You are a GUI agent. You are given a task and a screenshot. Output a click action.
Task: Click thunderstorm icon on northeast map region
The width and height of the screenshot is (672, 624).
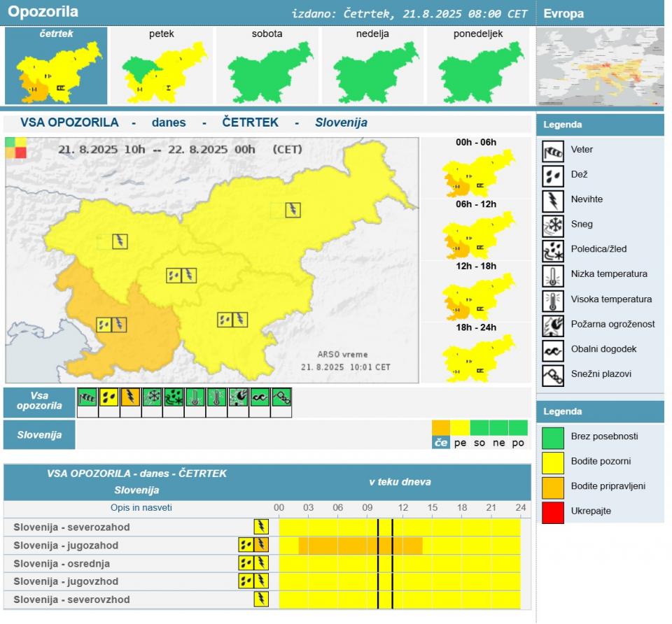(293, 209)
